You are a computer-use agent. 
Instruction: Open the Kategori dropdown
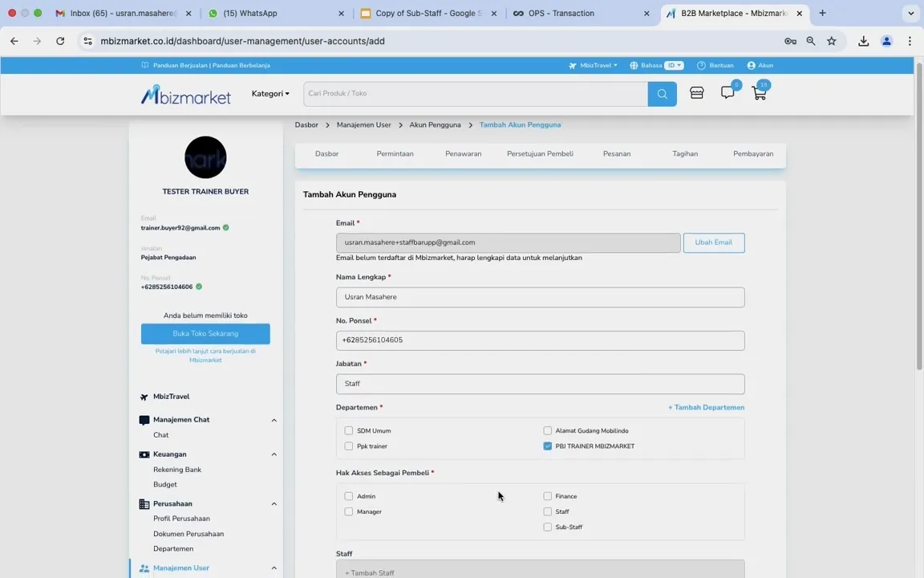[x=270, y=93]
